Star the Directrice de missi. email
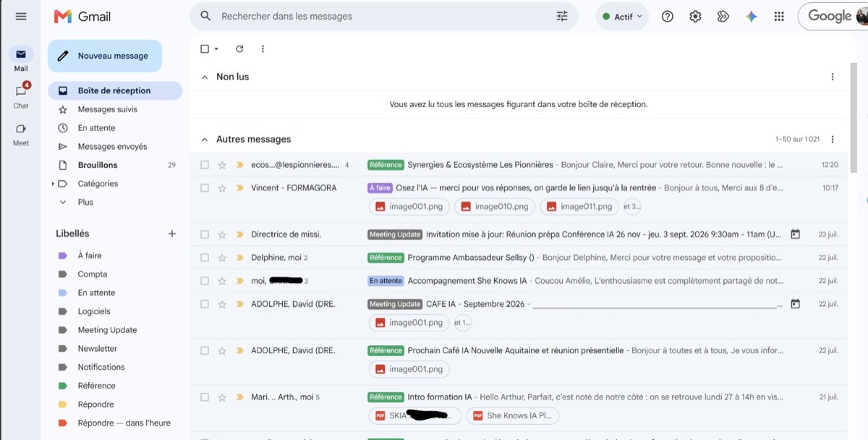 coord(222,234)
